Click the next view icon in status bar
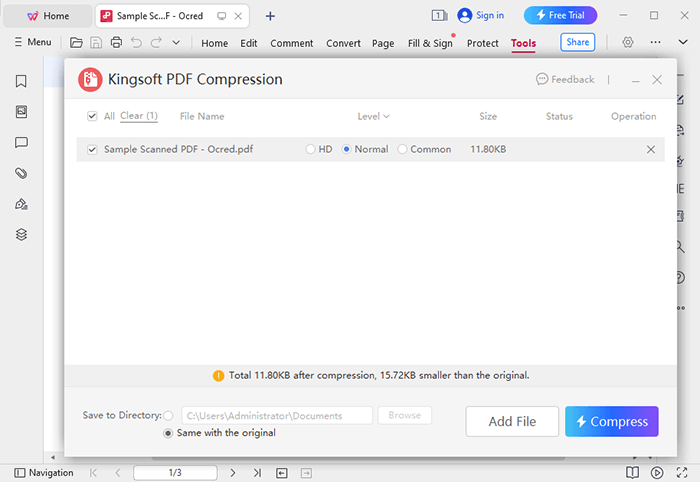 pyautogui.click(x=306, y=473)
